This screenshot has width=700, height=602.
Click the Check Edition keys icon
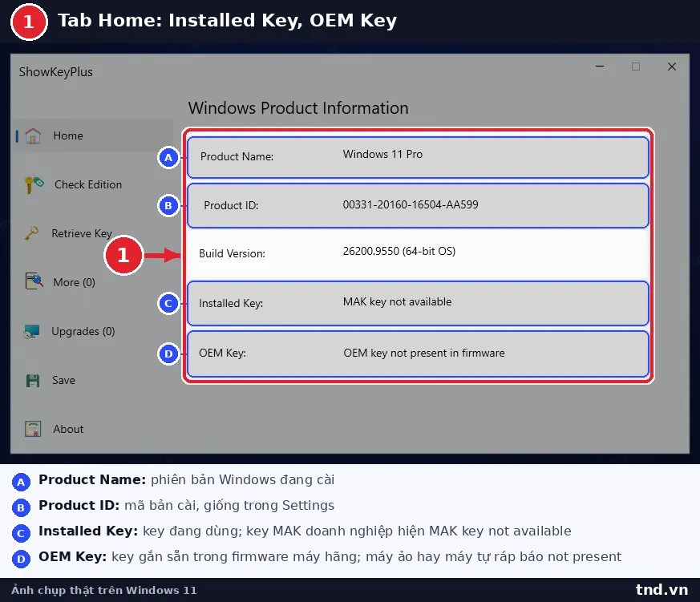pyautogui.click(x=34, y=184)
